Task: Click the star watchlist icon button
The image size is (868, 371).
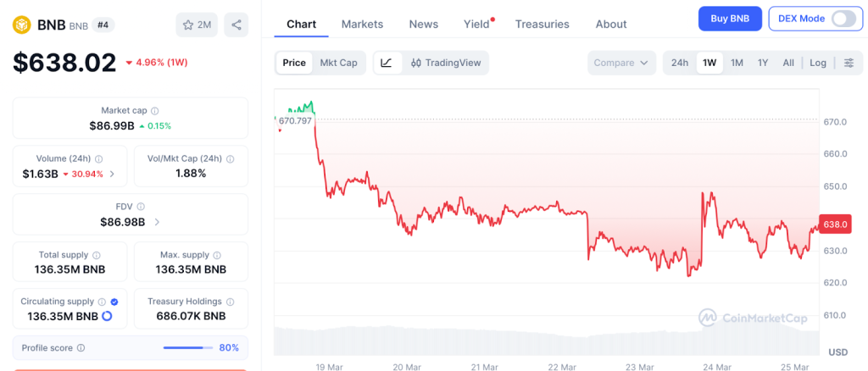Action: (x=196, y=25)
